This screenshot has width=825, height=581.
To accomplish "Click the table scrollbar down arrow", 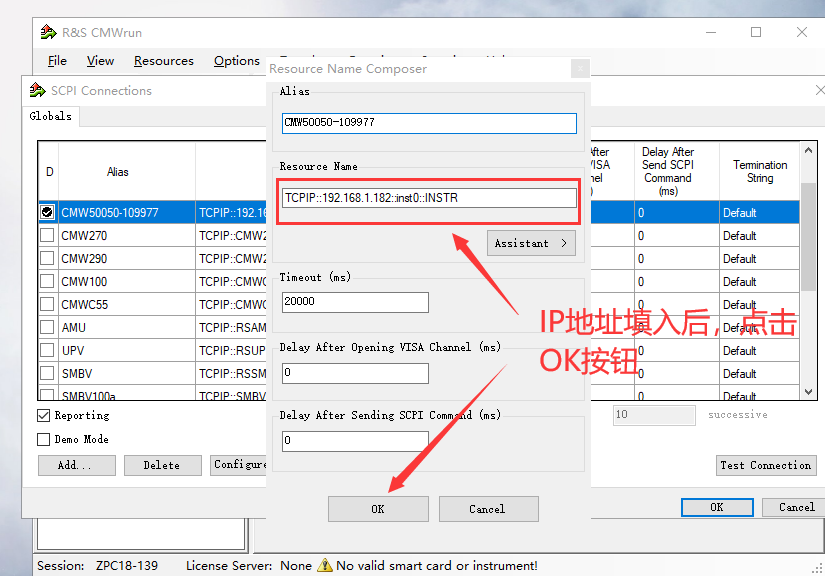I will coord(808,392).
